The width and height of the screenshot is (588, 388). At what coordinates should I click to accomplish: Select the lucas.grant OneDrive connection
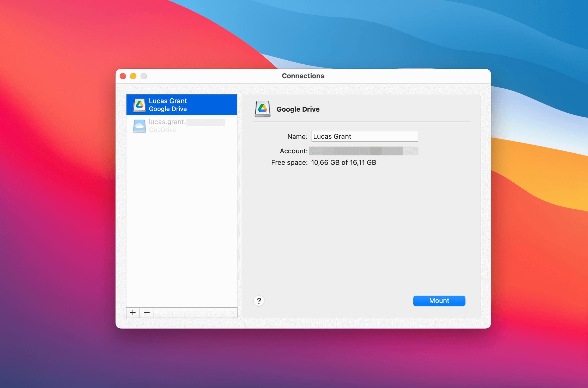point(181,126)
